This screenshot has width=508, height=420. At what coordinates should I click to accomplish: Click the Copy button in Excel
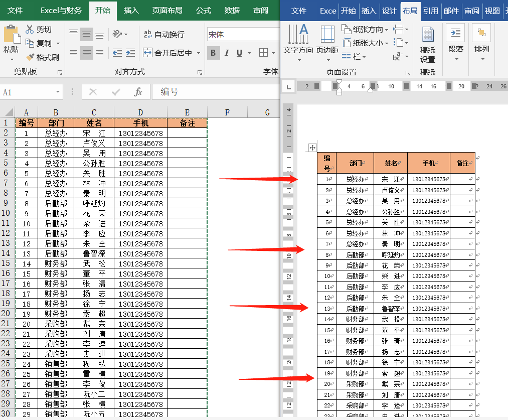click(30, 43)
